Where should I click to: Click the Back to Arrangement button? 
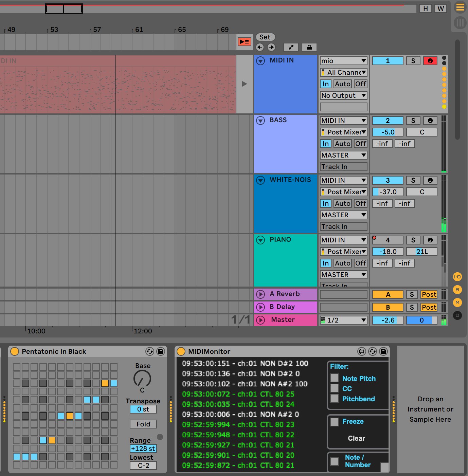click(x=244, y=42)
